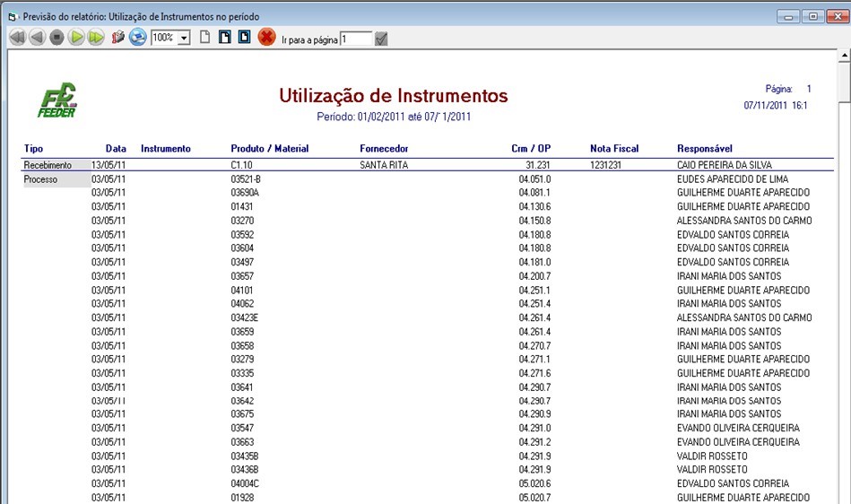The image size is (851, 504).
Task: Click product code '03423E'
Action: click(245, 318)
